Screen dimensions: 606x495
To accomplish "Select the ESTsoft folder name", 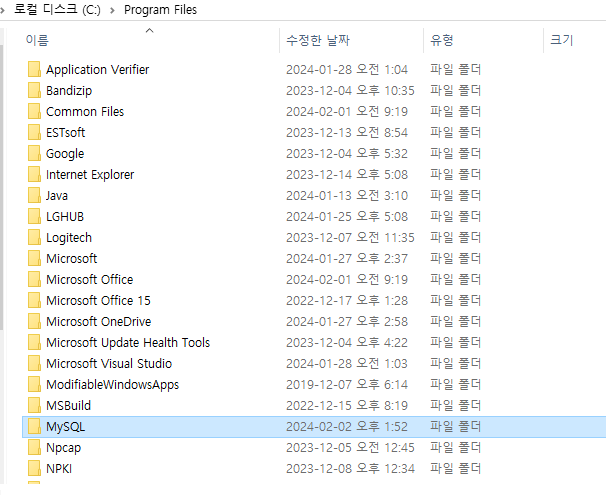I will pos(65,133).
